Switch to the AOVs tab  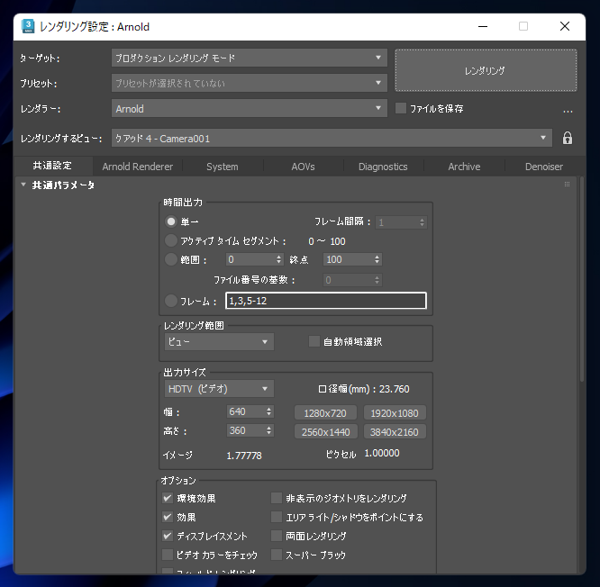[303, 166]
